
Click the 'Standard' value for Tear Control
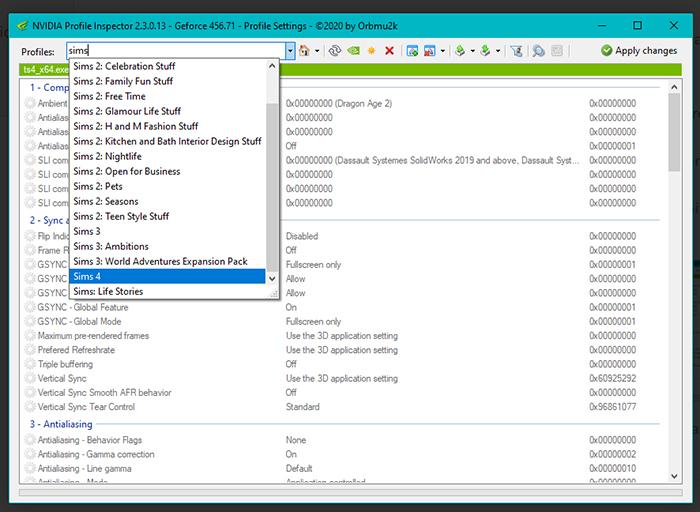[x=303, y=407]
